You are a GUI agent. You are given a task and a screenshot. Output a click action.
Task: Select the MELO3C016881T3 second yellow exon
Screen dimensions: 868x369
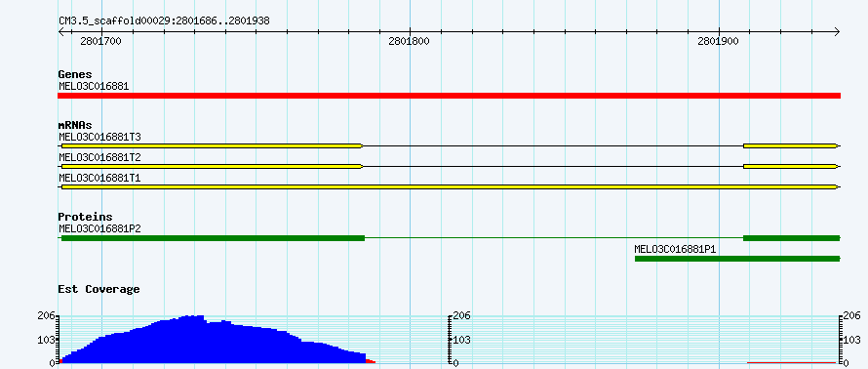point(791,145)
